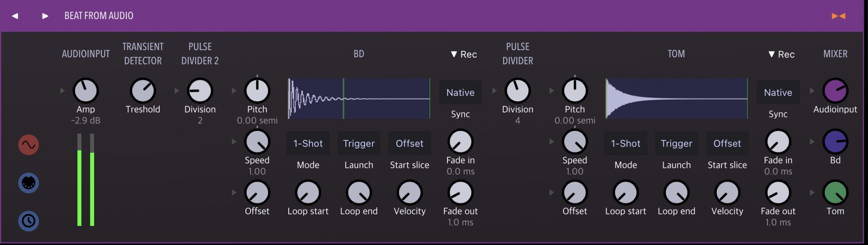868x245 pixels.
Task: Click the audio input level meter
Action: [86, 180]
